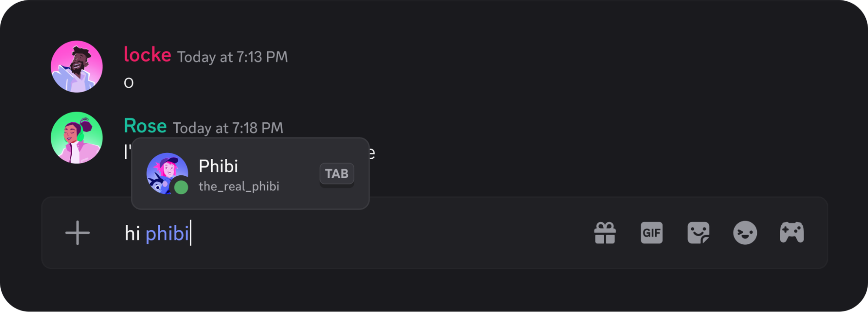Click the TAB key badge in the popup
This screenshot has width=868, height=312.
click(x=337, y=173)
